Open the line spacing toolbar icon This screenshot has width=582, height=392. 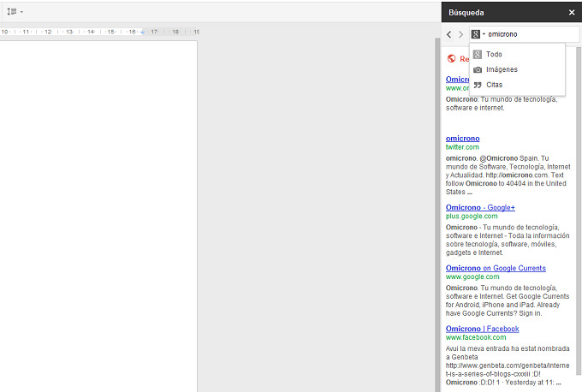point(12,12)
